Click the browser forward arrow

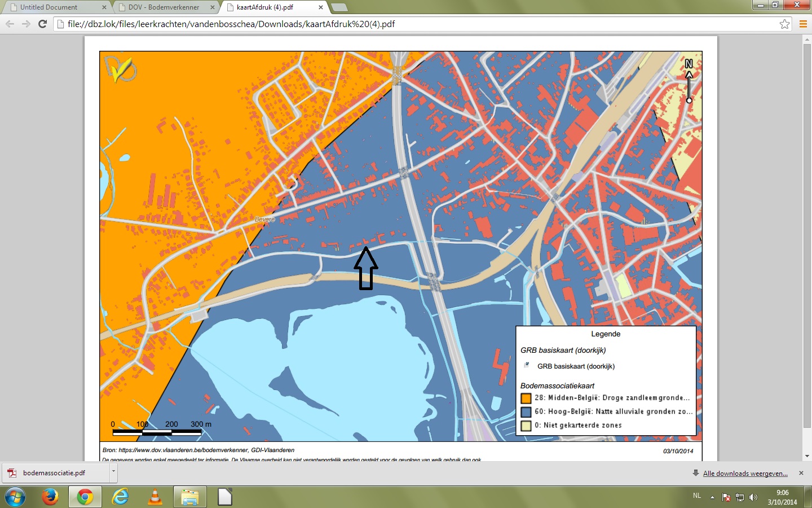coord(26,24)
